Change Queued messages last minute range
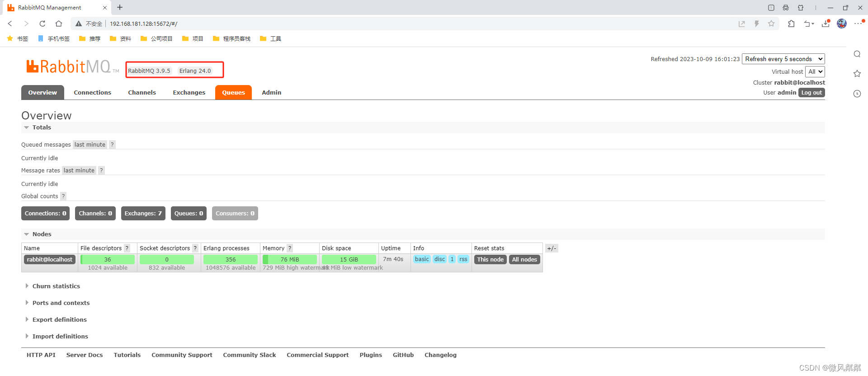Viewport: 868px width, 376px height. [90, 145]
